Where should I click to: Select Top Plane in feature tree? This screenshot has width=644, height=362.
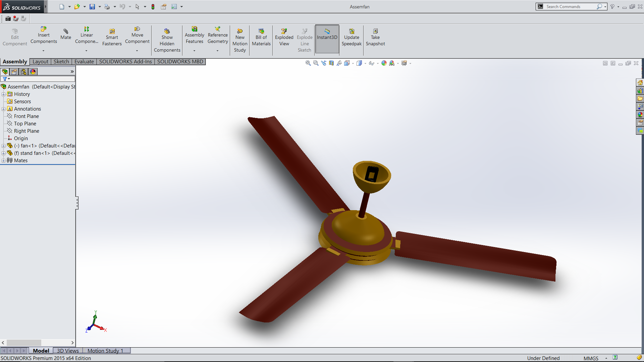click(25, 124)
